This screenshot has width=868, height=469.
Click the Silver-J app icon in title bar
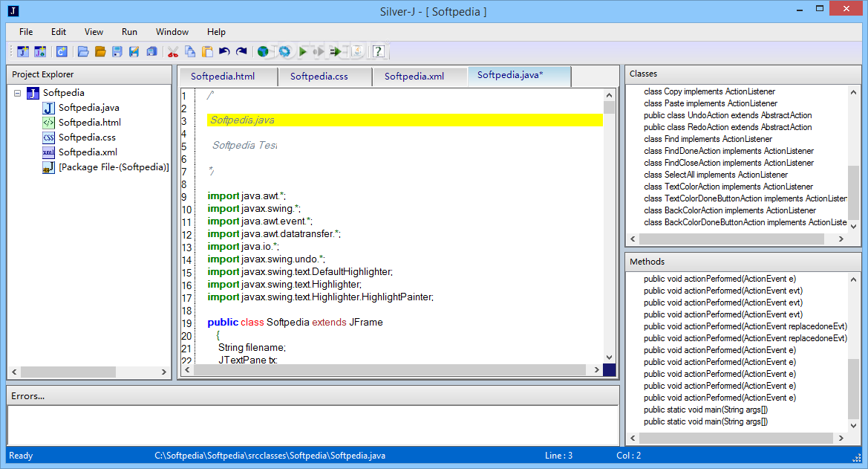click(13, 11)
